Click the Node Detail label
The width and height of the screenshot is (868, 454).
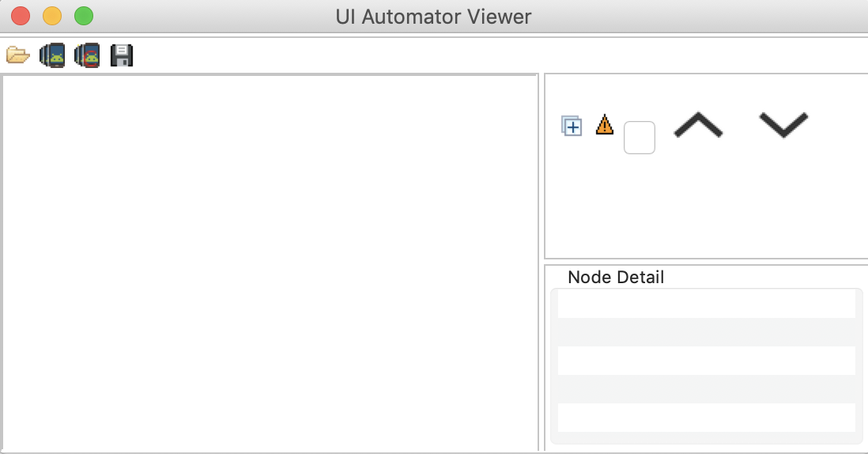pos(616,277)
